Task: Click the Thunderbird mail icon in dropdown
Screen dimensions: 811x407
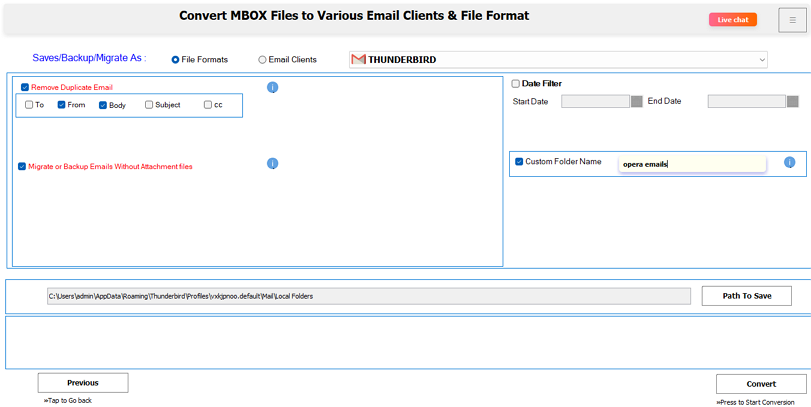Action: 358,59
